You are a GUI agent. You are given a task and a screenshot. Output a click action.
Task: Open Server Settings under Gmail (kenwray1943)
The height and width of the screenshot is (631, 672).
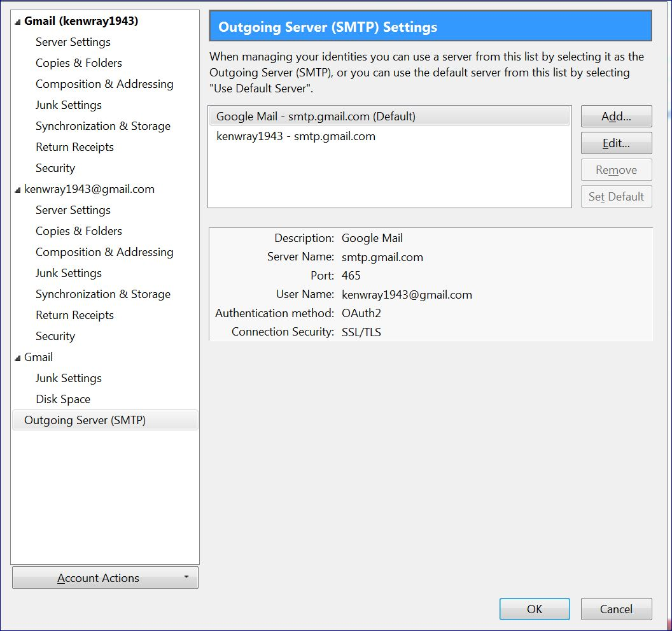click(x=73, y=42)
